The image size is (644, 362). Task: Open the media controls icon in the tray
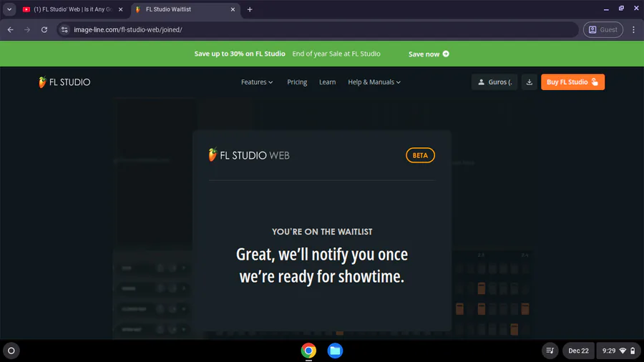[x=550, y=351]
